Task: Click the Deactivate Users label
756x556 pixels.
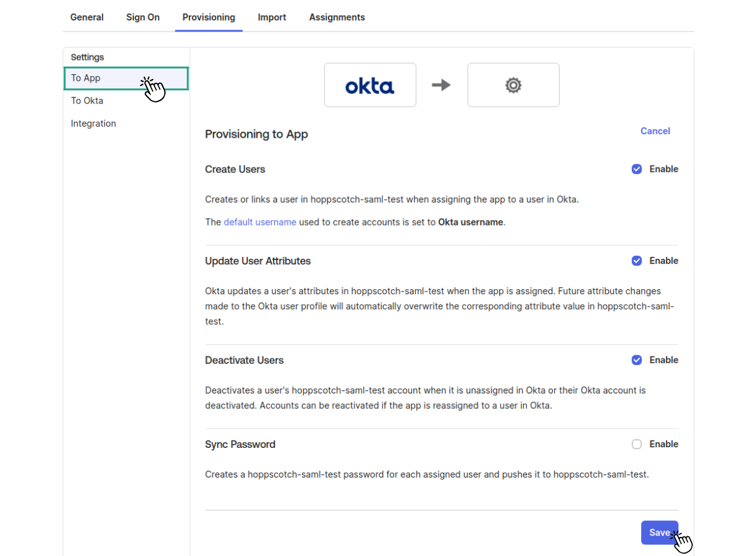Action: click(x=245, y=360)
